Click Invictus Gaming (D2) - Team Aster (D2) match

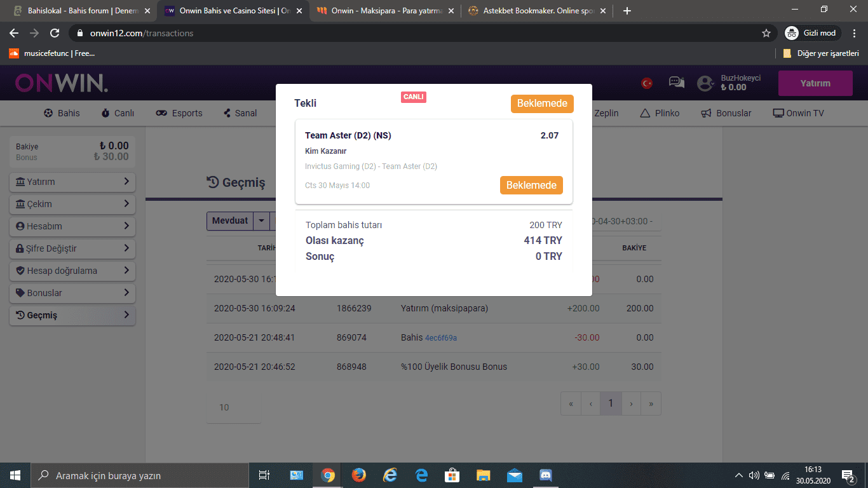point(371,166)
